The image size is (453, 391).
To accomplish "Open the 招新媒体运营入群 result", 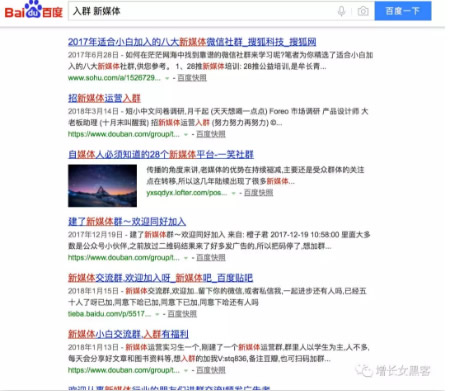I will pos(104,98).
